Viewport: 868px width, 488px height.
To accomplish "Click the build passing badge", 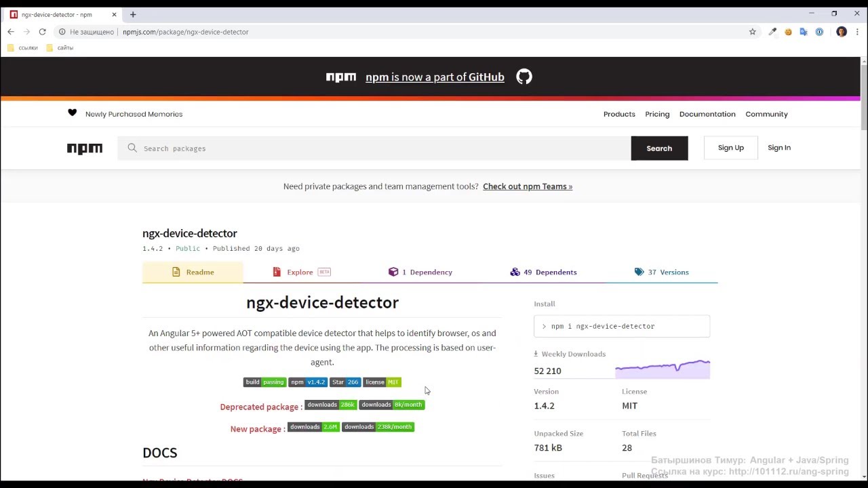I will pos(264,382).
